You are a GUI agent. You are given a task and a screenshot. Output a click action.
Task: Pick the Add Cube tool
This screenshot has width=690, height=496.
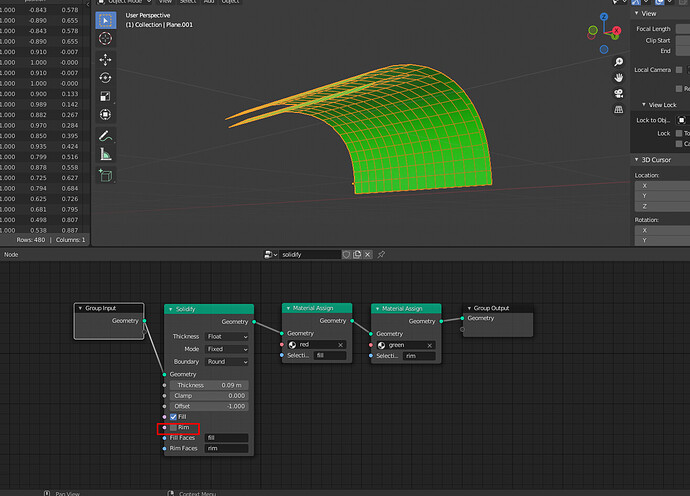pos(106,175)
